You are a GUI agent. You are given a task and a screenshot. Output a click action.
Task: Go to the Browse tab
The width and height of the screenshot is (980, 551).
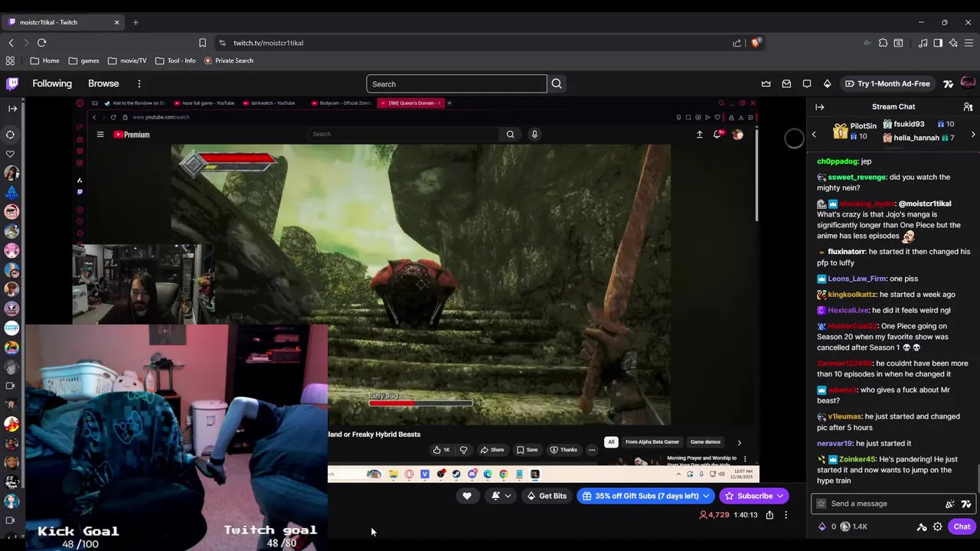tap(103, 83)
